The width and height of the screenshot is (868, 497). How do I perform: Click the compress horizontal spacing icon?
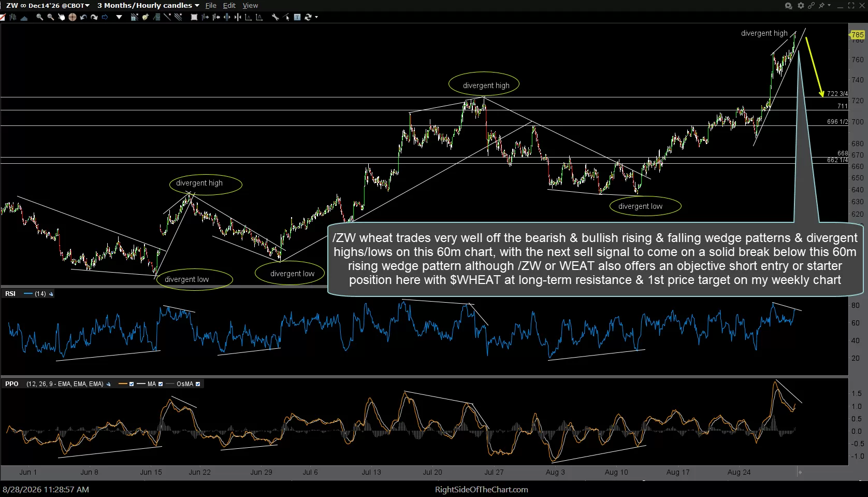[x=238, y=17]
